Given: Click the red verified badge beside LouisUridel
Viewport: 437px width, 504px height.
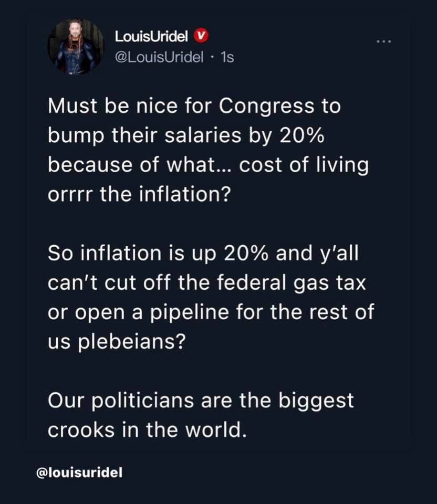Looking at the screenshot, I should 202,36.
